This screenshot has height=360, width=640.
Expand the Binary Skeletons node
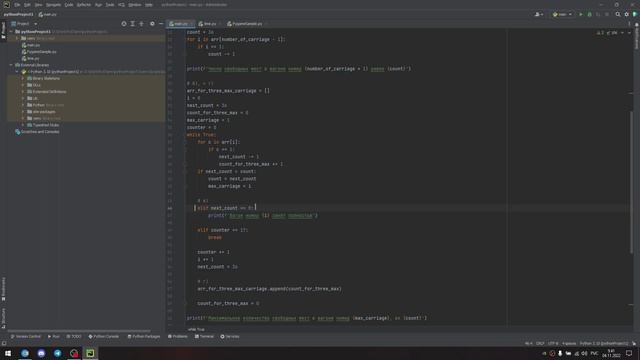point(23,78)
